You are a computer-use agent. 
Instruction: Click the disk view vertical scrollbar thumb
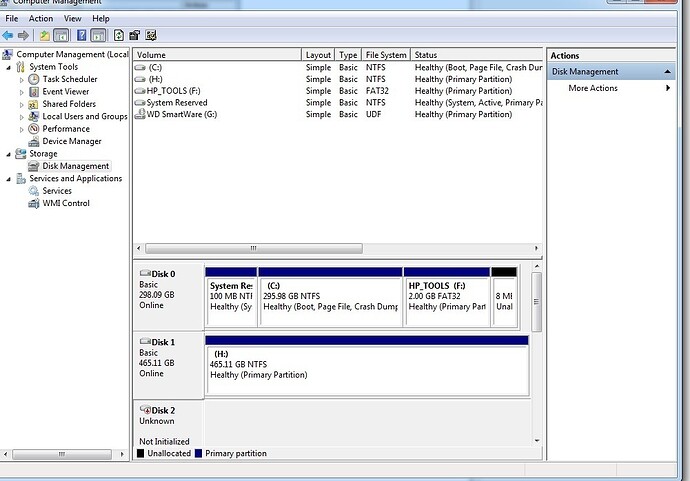(536, 302)
